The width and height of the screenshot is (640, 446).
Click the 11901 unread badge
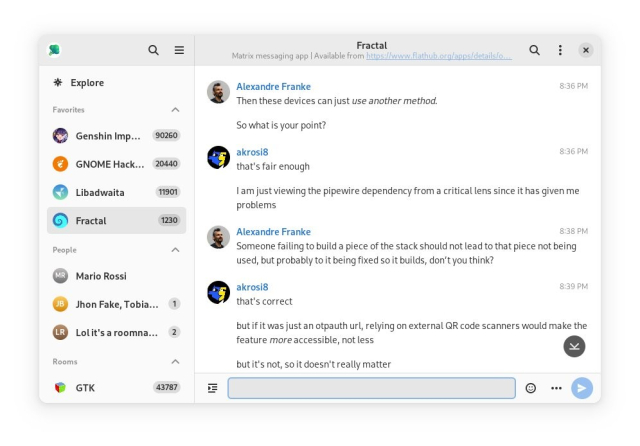point(168,192)
